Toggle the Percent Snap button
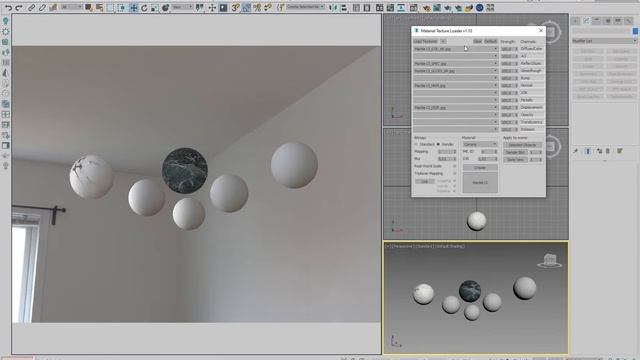640x360 pixels. point(257,7)
